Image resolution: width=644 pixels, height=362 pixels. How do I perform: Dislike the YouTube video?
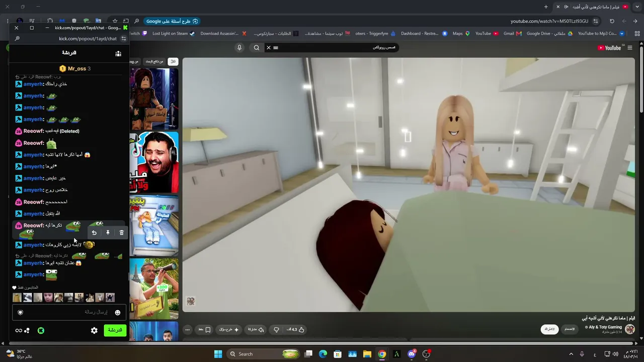click(276, 329)
